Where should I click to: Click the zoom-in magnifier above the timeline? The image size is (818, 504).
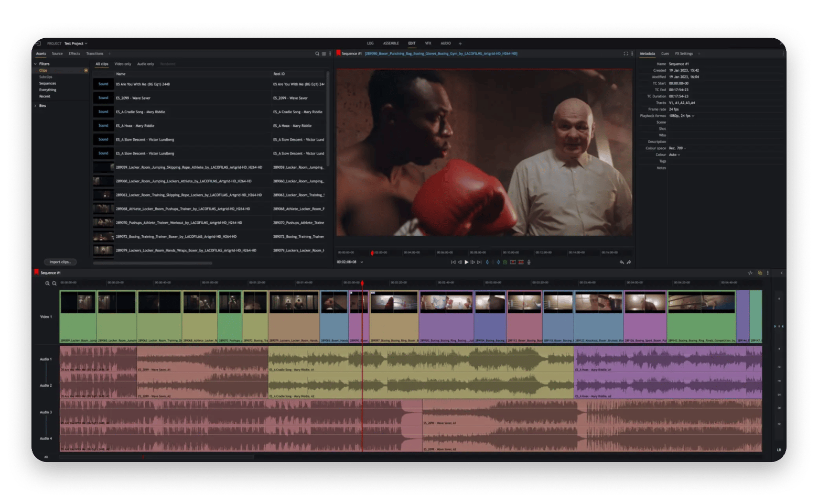(47, 282)
